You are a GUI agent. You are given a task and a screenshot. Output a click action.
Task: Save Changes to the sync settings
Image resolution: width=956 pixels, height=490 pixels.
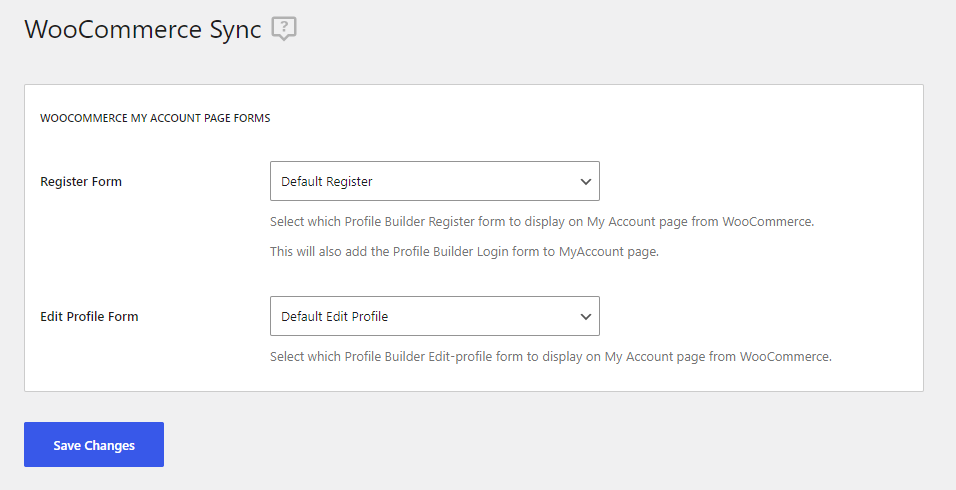point(94,445)
